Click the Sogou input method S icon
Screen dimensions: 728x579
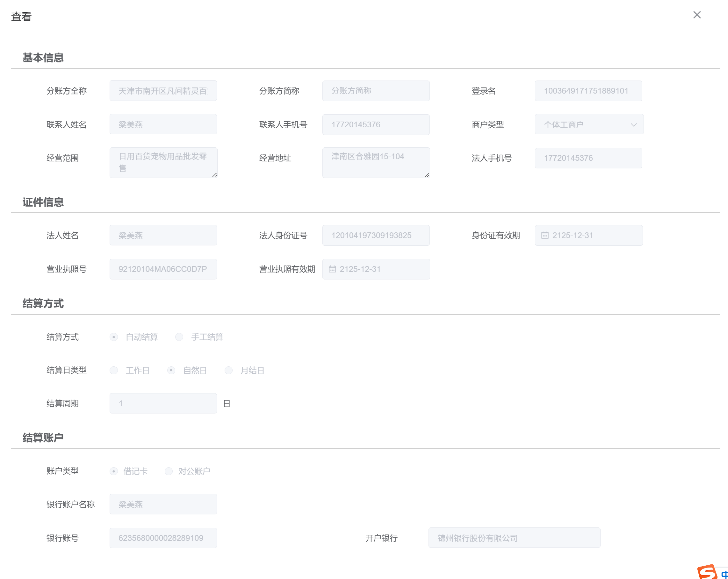[707, 572]
